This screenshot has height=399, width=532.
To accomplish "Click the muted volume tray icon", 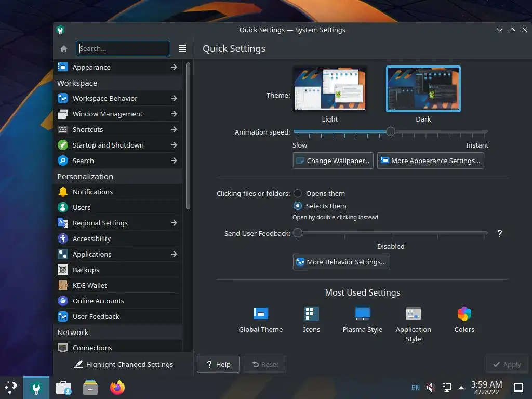I will (x=431, y=388).
